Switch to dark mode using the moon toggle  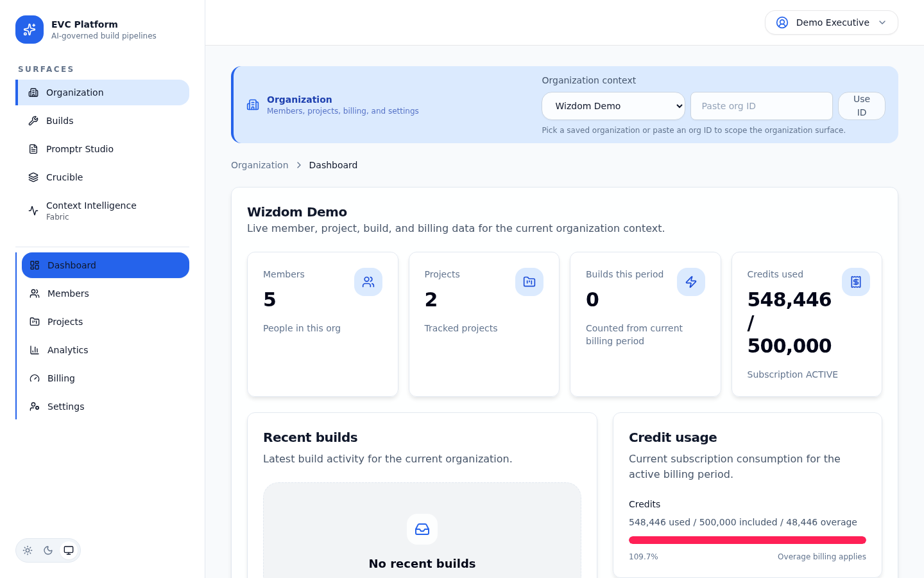click(48, 550)
